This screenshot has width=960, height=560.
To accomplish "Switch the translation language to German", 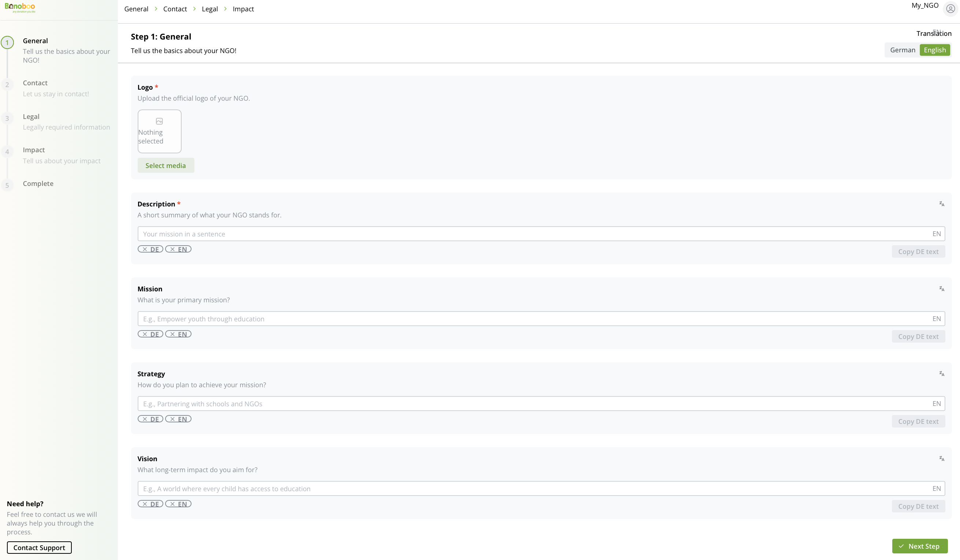I will 903,50.
